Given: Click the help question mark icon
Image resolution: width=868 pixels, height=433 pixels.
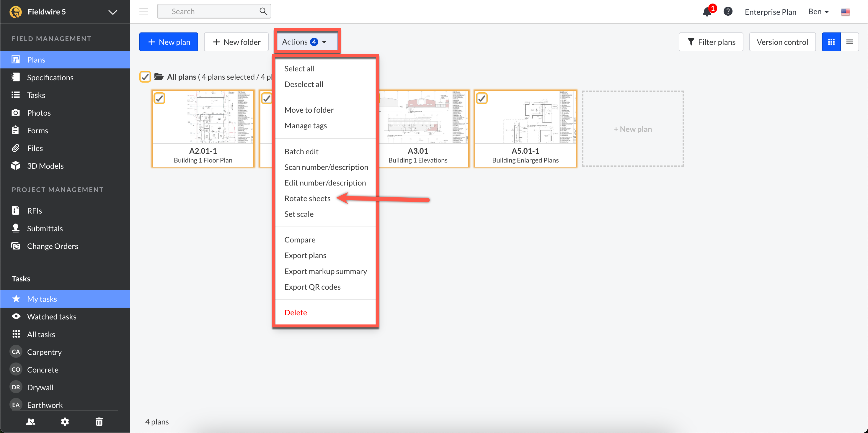Looking at the screenshot, I should (728, 12).
